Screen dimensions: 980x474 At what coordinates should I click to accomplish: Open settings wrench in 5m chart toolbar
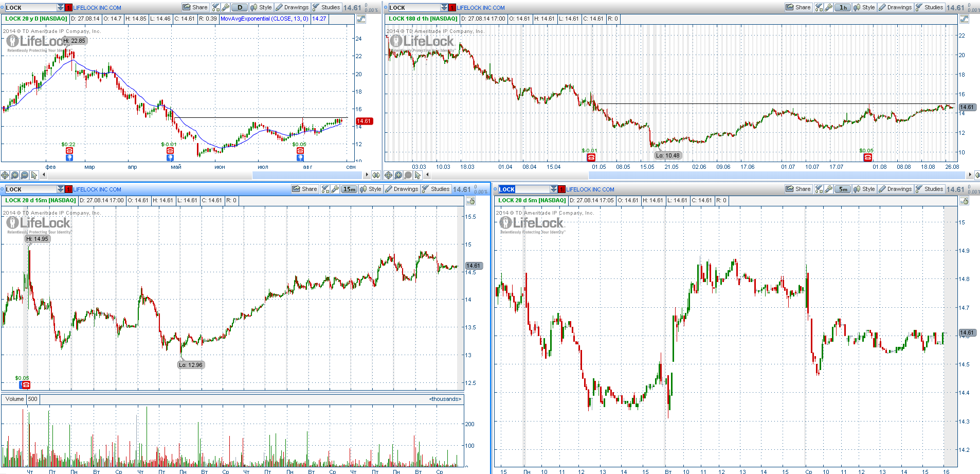point(829,189)
